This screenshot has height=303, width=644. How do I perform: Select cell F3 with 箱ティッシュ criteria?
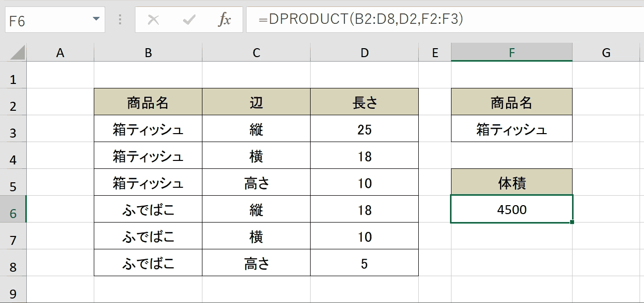coord(512,129)
